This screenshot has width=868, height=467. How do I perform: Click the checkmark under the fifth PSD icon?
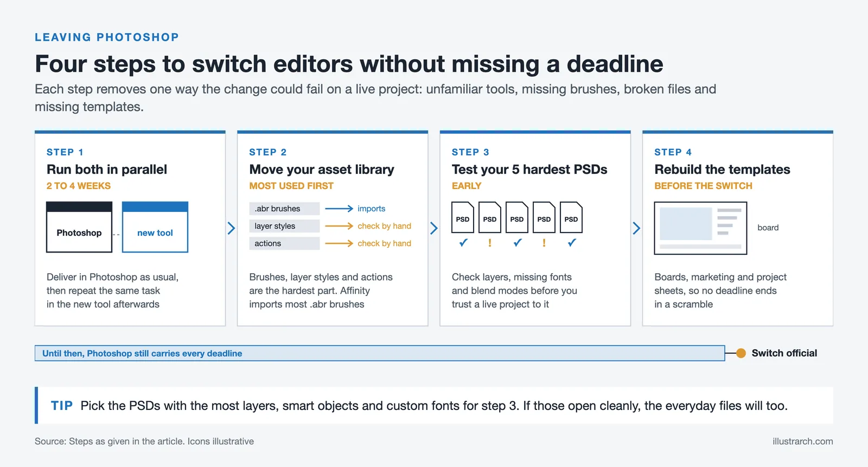[572, 243]
